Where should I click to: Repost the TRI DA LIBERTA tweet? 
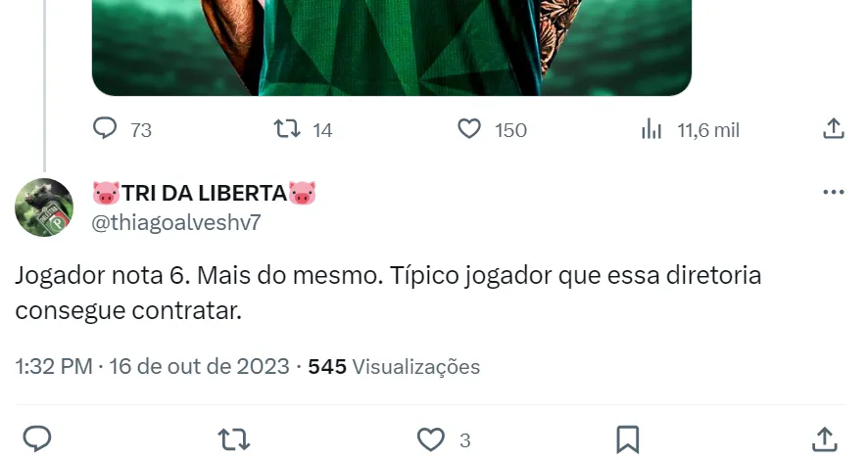pyautogui.click(x=233, y=439)
